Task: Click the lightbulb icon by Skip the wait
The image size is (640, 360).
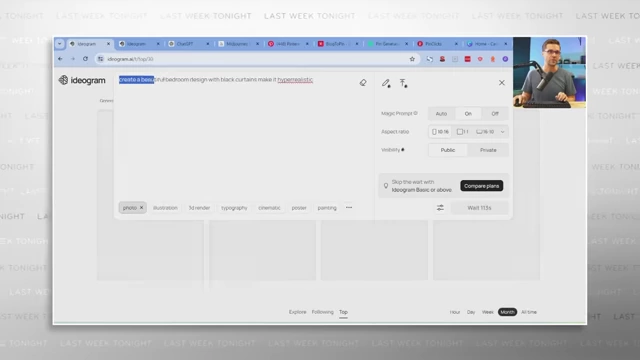Action: point(386,186)
